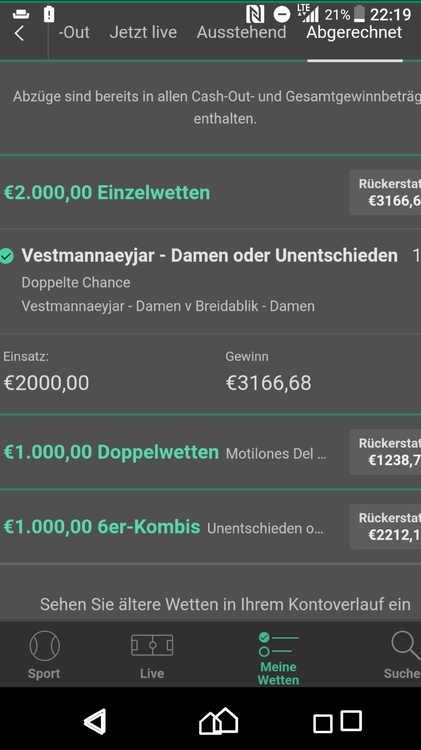The height and width of the screenshot is (750, 421).
Task: Tap Android recent apps icon
Action: click(x=337, y=721)
